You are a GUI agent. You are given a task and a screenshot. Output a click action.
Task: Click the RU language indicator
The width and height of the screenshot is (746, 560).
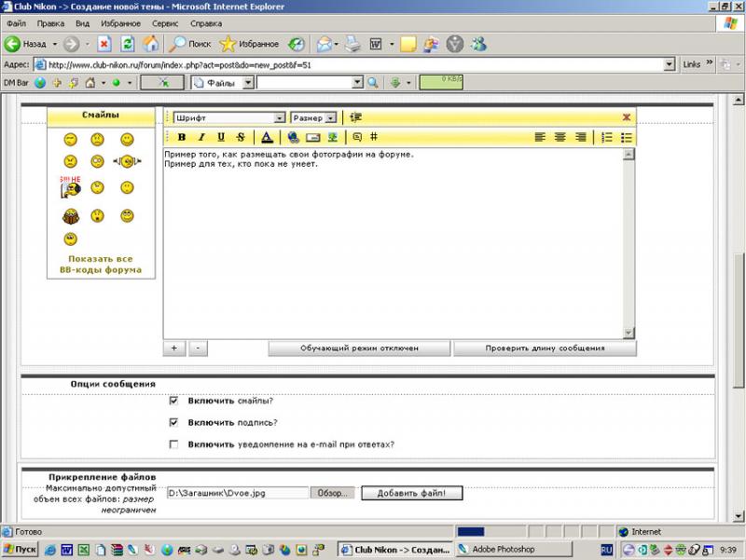coord(607,550)
